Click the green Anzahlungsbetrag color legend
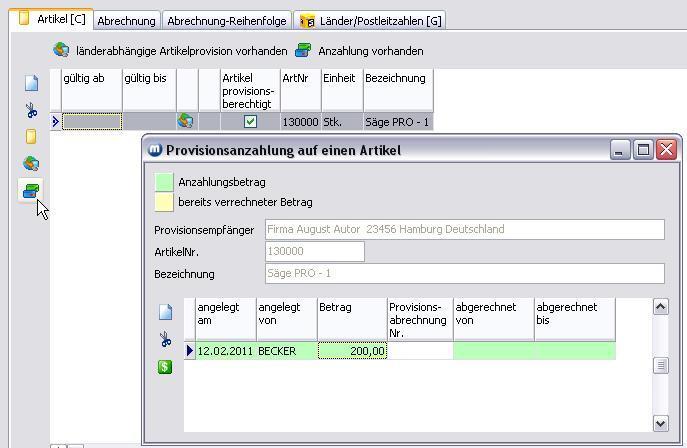687x448 pixels. (x=163, y=182)
